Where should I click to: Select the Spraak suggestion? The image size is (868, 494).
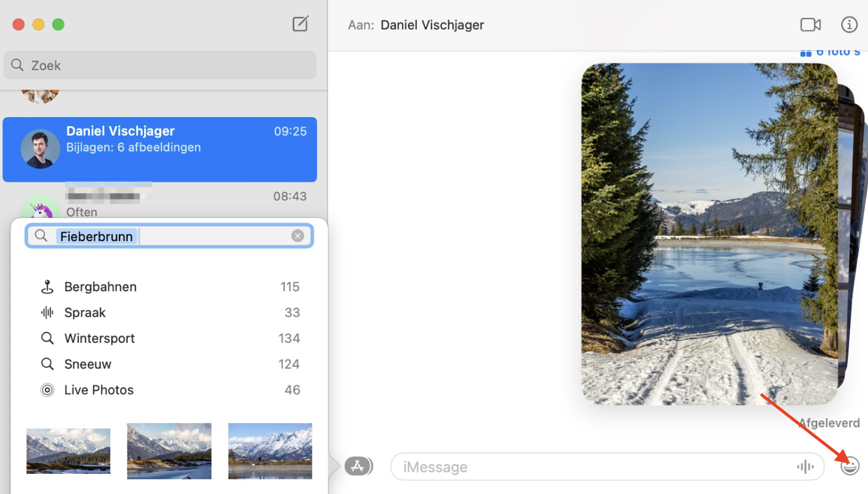(x=85, y=312)
